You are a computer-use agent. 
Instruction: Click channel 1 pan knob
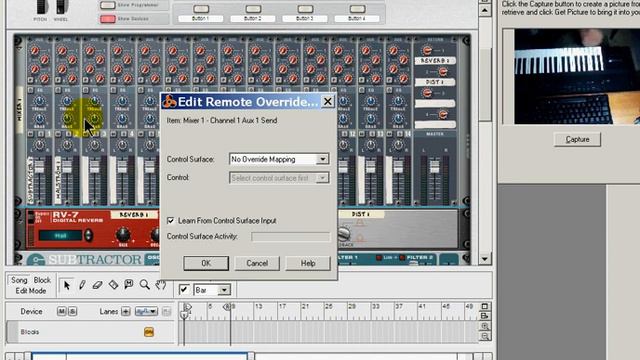coord(39,145)
